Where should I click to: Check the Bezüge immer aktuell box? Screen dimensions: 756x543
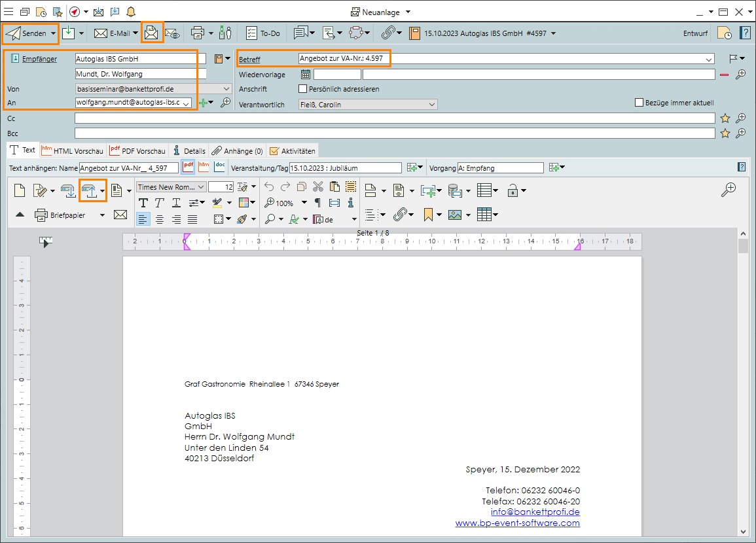tap(639, 103)
